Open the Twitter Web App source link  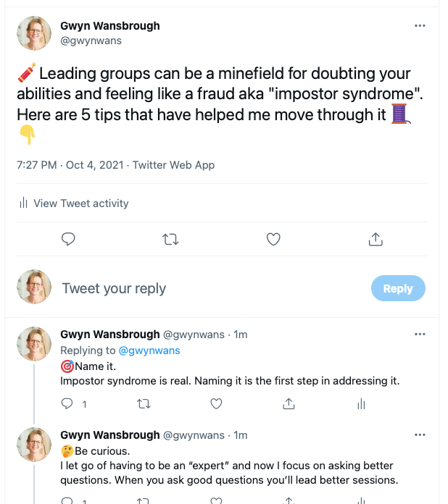(x=174, y=165)
